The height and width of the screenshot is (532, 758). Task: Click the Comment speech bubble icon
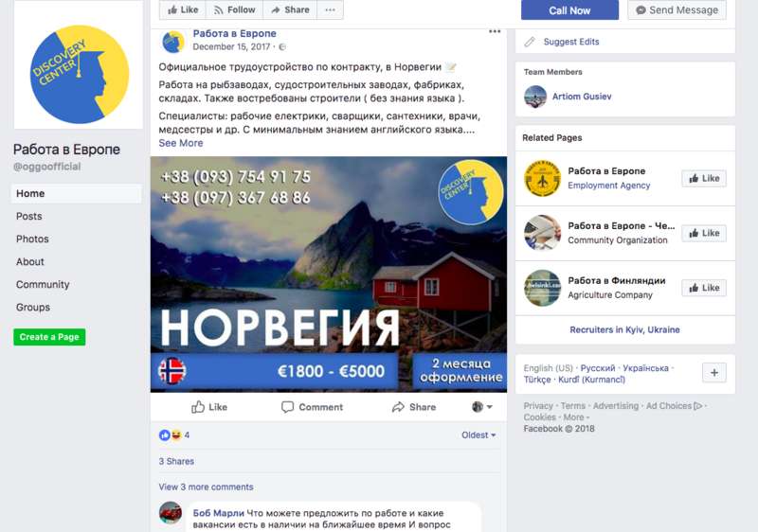pos(287,407)
